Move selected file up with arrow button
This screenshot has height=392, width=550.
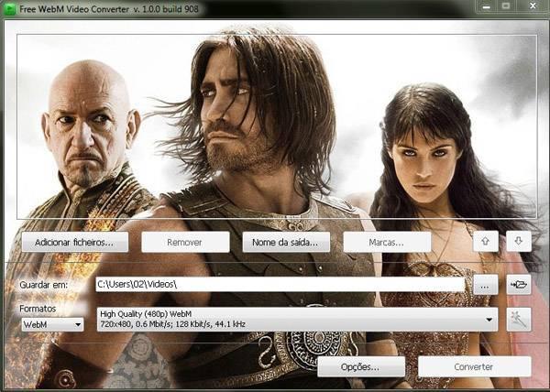[x=486, y=241]
